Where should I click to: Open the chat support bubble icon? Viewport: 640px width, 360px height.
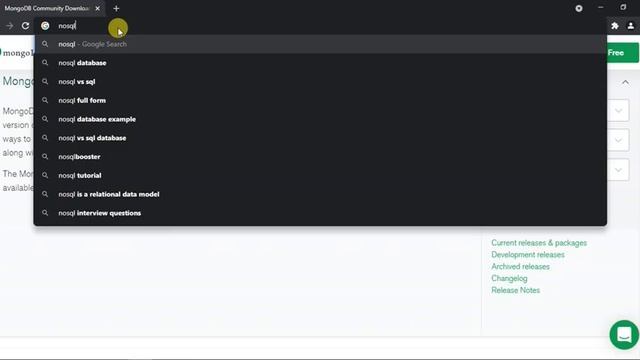point(624,335)
